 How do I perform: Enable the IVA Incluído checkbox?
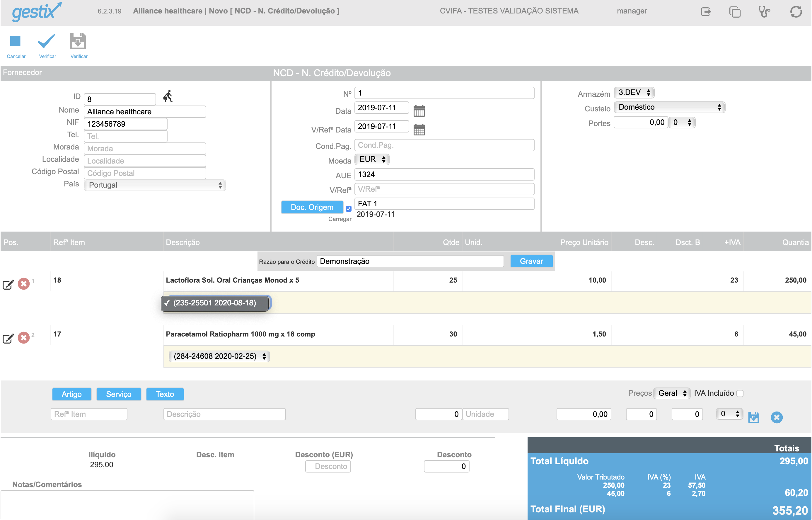coord(740,393)
